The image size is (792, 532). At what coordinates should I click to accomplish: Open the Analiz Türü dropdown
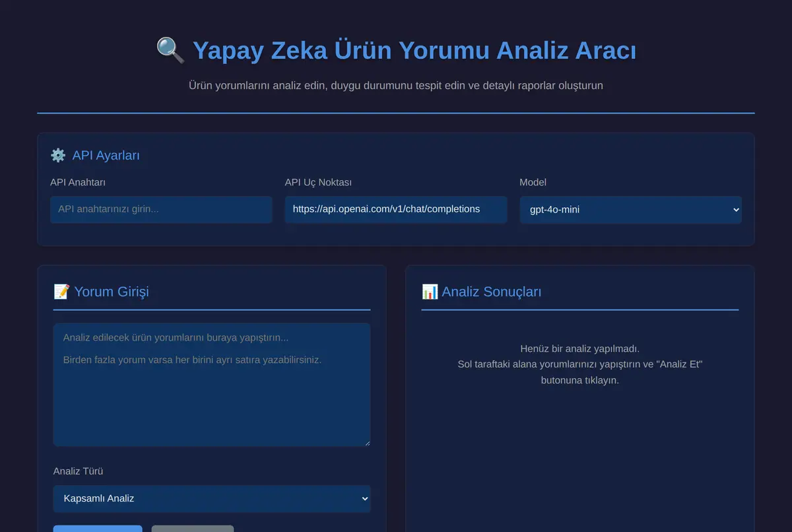coord(212,498)
